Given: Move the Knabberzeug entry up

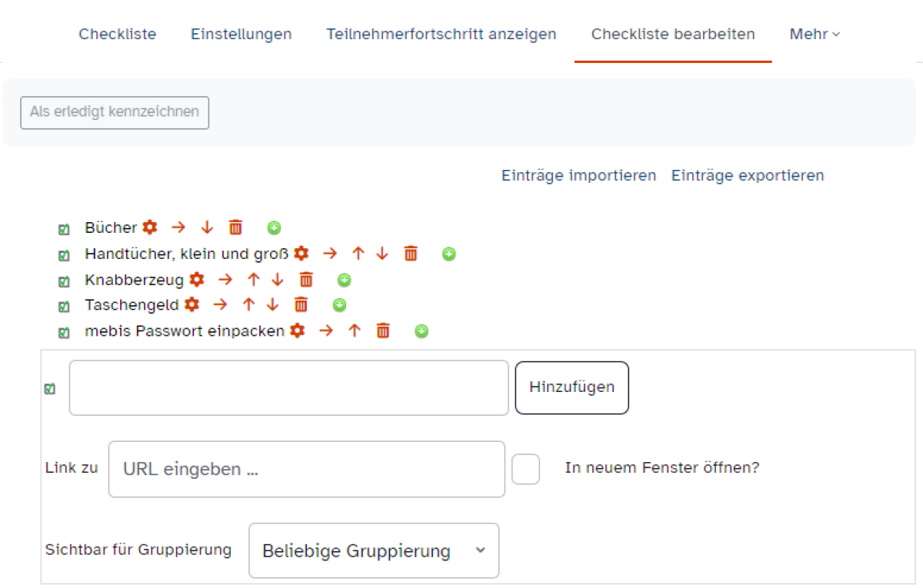Looking at the screenshot, I should 254,280.
